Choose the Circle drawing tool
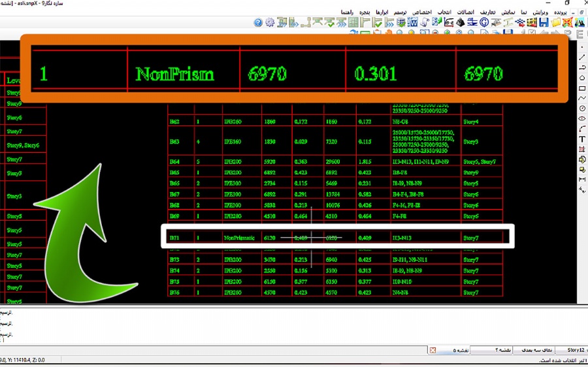 (x=582, y=108)
